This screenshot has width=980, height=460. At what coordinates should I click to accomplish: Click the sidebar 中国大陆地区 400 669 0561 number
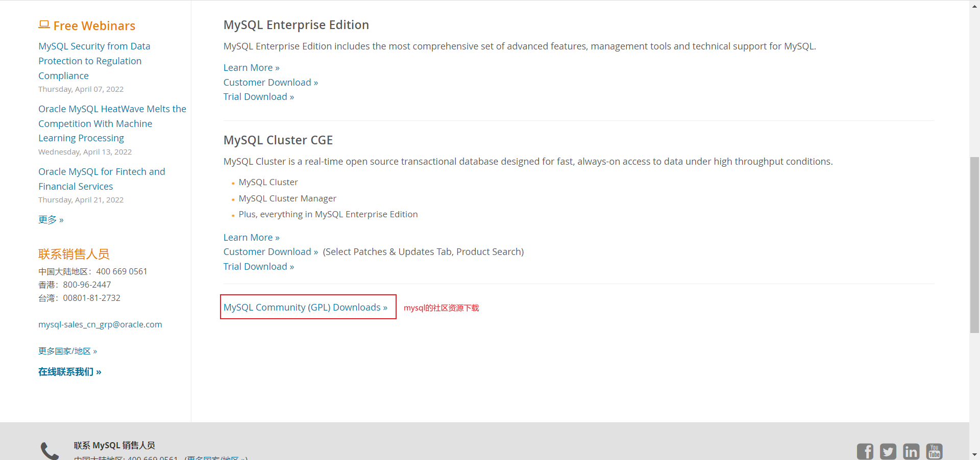point(93,271)
